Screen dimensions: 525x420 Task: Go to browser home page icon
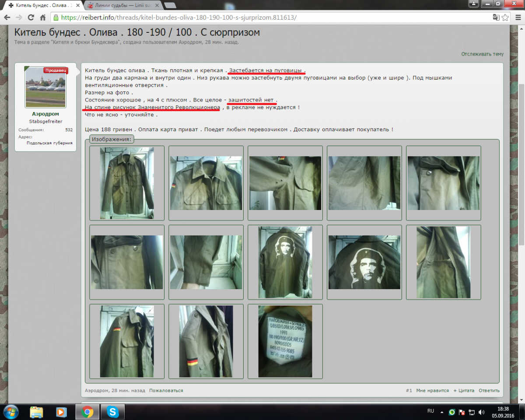42,17
